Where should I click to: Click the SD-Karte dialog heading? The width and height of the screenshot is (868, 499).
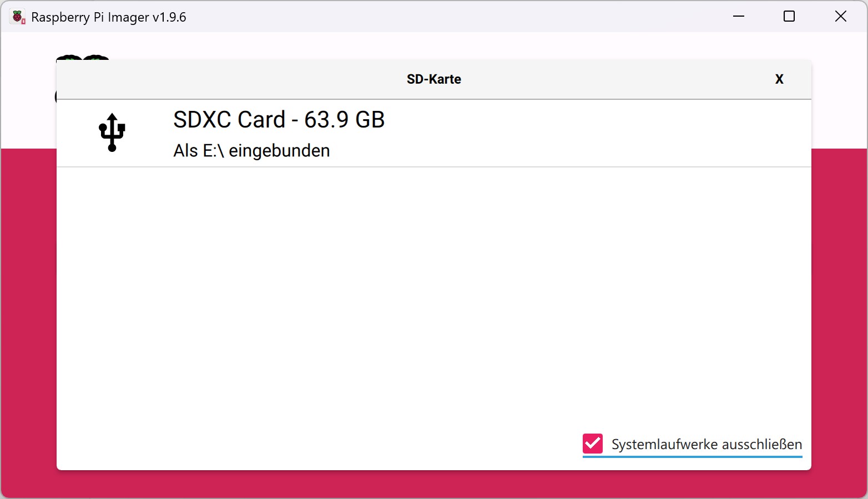coord(433,79)
